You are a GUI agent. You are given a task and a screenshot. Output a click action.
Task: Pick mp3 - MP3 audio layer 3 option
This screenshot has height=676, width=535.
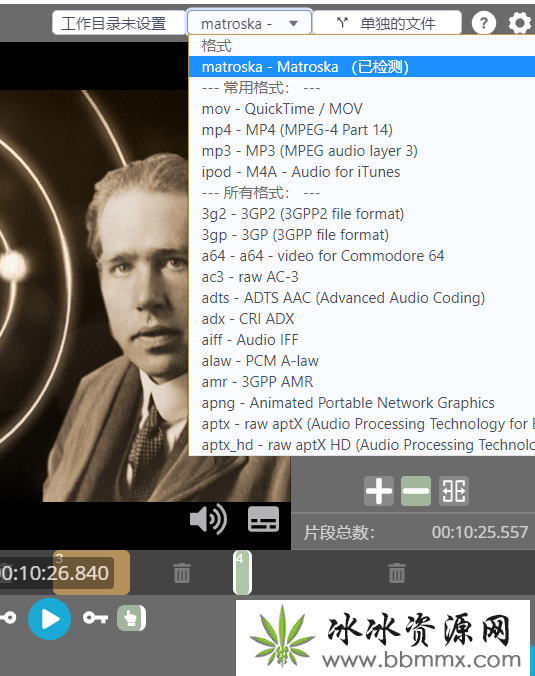(x=310, y=151)
